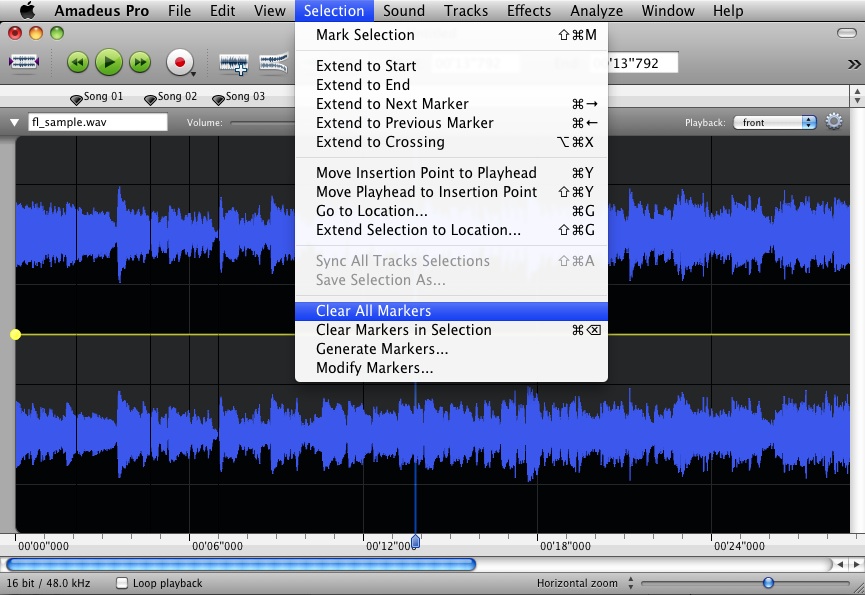Click the add-waveform toolbar icon with plus
Viewport: 865px width, 595px height.
[234, 63]
